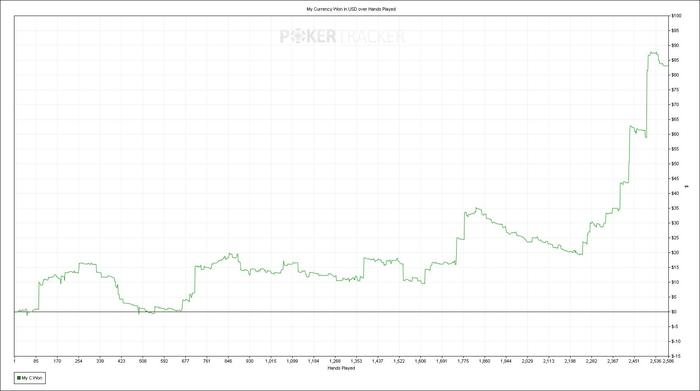Click the $20 y-axis label
This screenshot has height=391, width=700.
click(675, 253)
